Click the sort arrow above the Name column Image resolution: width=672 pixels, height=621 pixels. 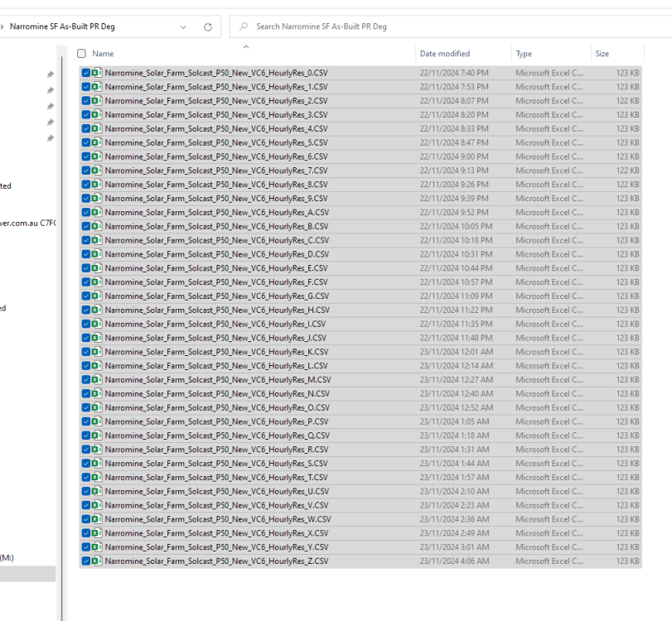[245, 46]
